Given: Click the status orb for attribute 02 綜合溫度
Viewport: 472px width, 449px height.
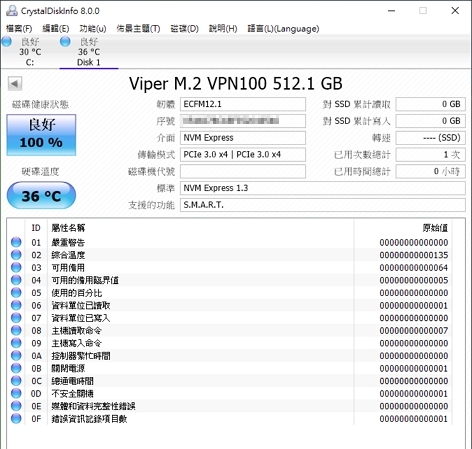Looking at the screenshot, I should pos(16,255).
